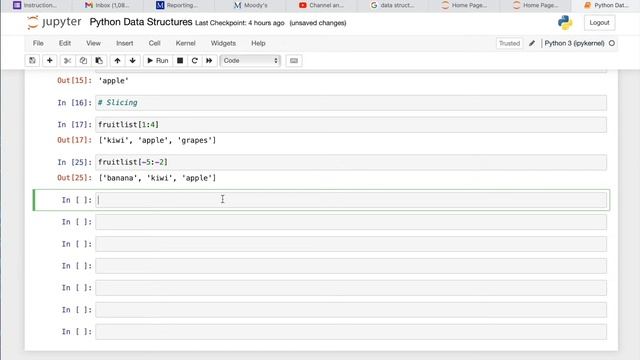The width and height of the screenshot is (640, 360).
Task: Click the '# Slicing' comment cell
Action: [351, 102]
